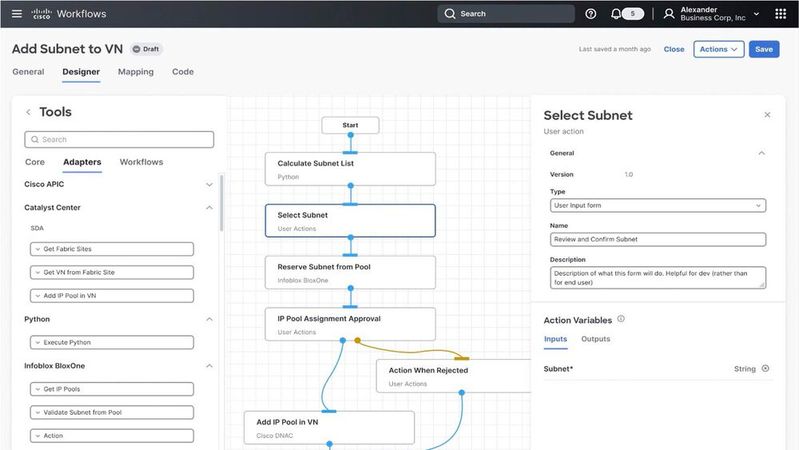Image resolution: width=799 pixels, height=450 pixels.
Task: Collapse the General section chevron
Action: [x=761, y=153]
